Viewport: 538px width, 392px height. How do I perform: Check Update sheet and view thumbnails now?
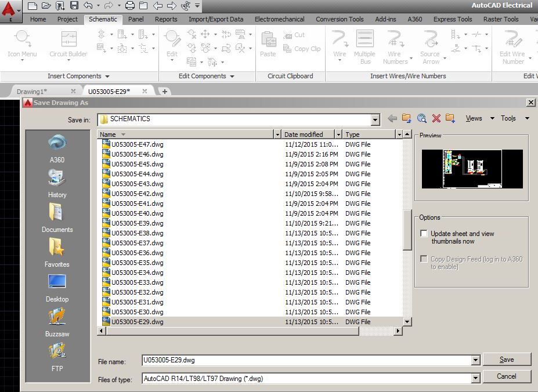pos(424,233)
